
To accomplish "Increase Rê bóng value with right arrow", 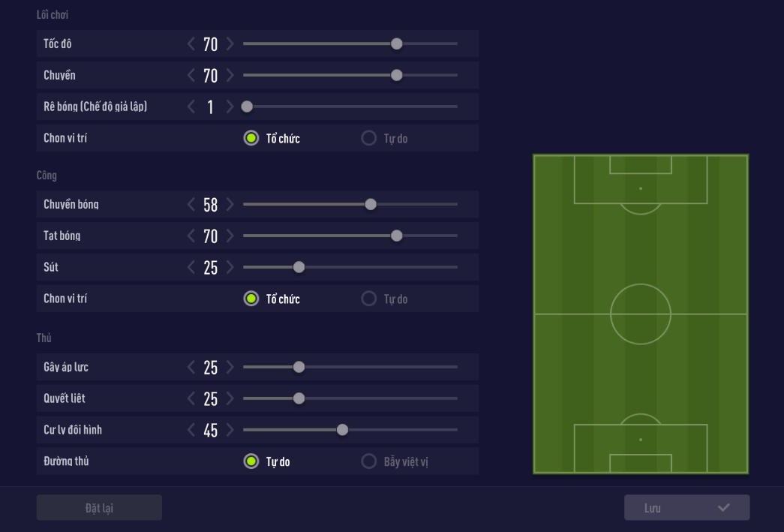I will [x=230, y=107].
